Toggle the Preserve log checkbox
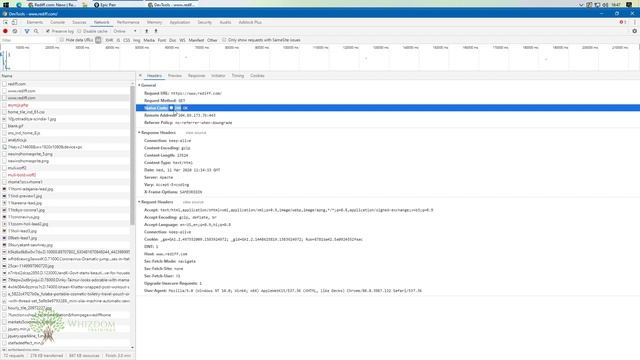Image resolution: width=640 pixels, height=360 pixels. pyautogui.click(x=48, y=31)
